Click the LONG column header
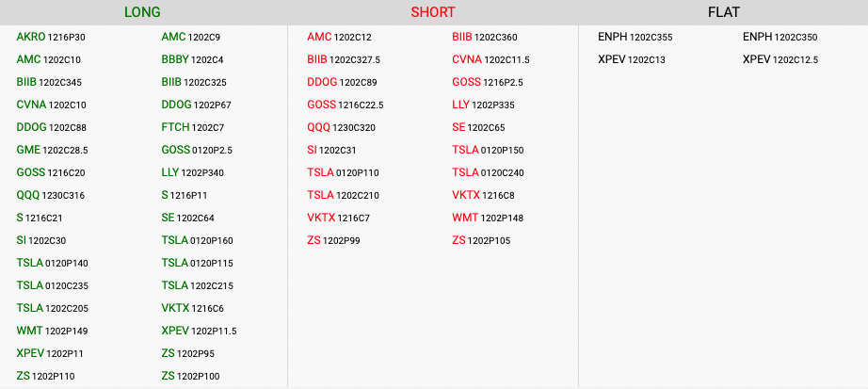 pyautogui.click(x=142, y=12)
